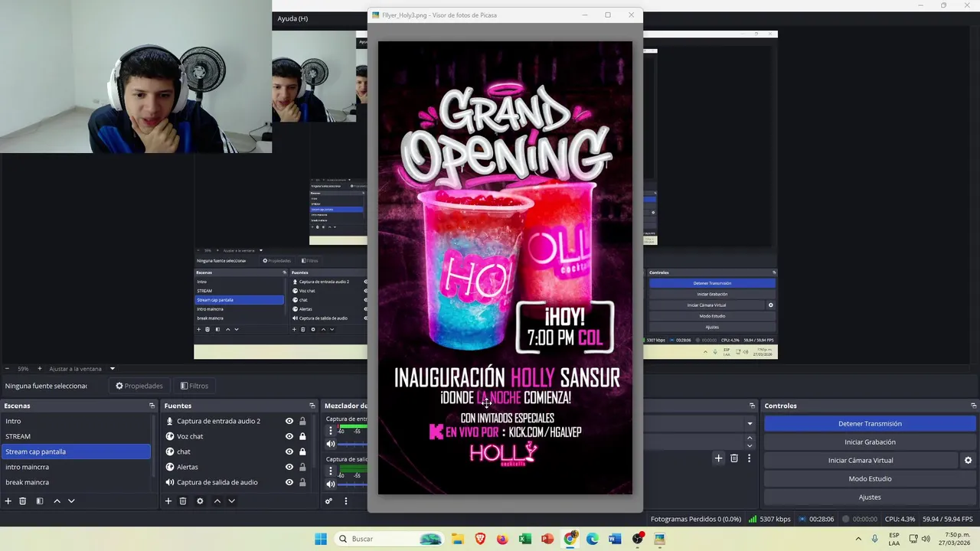Screen dimensions: 980x551
Task: Add a new source in Fuentes panel
Action: (168, 501)
